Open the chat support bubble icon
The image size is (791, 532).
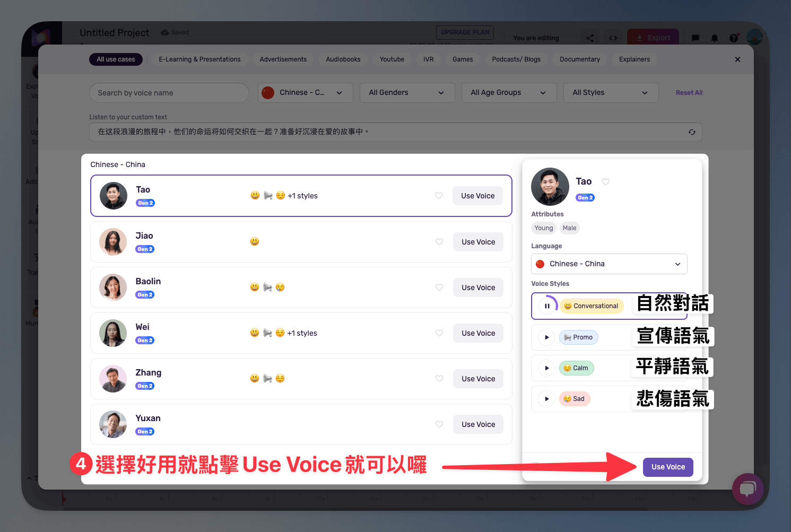click(748, 489)
